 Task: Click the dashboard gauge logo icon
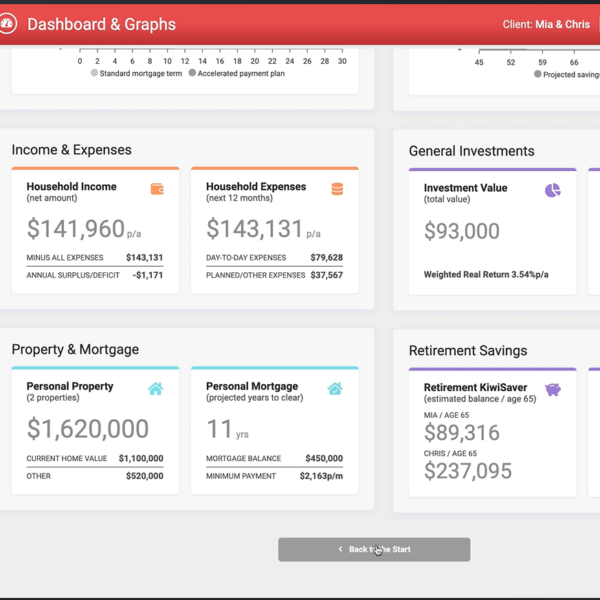(x=8, y=24)
